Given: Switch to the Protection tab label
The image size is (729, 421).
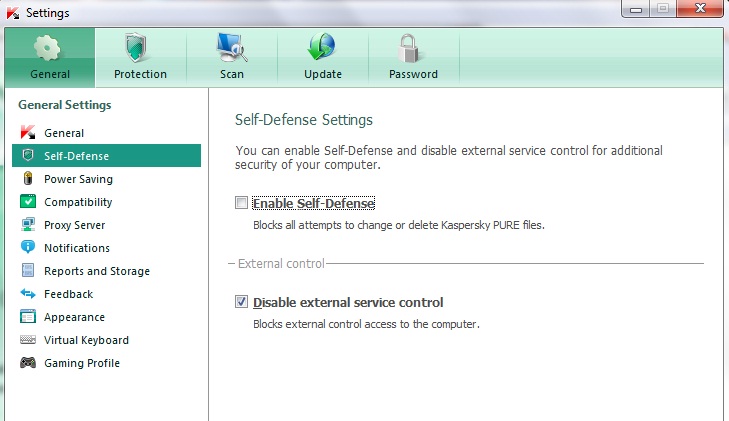Looking at the screenshot, I should click(x=140, y=74).
